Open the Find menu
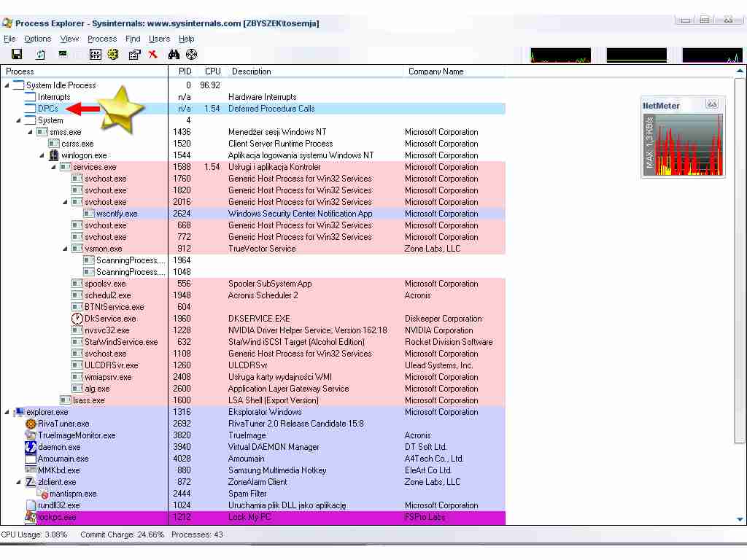747x560 pixels. click(x=133, y=39)
